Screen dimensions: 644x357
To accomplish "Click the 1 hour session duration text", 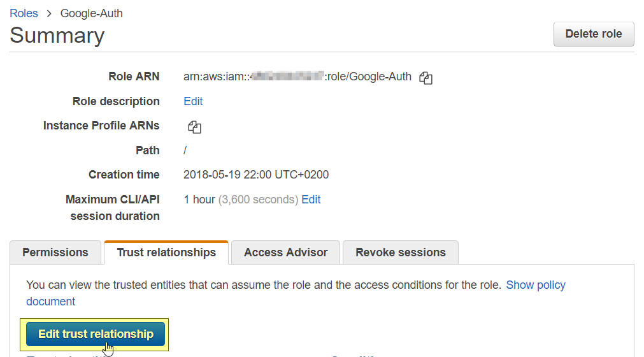I will (x=199, y=200).
